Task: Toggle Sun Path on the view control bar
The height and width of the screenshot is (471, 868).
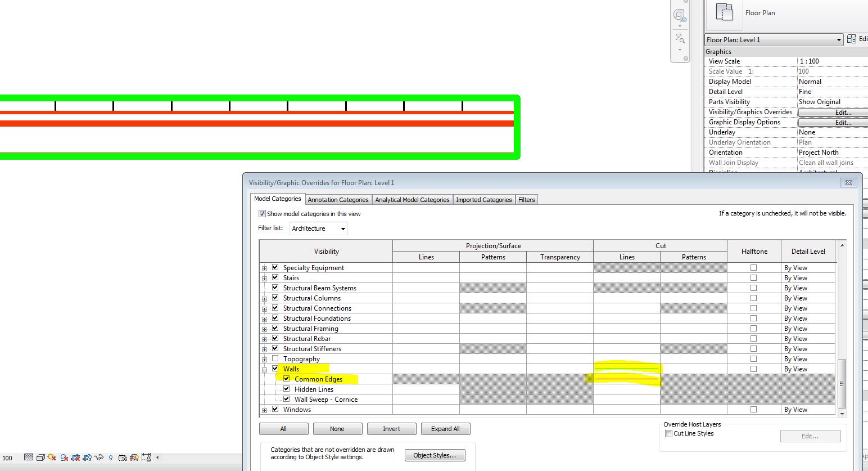Action: pyautogui.click(x=51, y=457)
